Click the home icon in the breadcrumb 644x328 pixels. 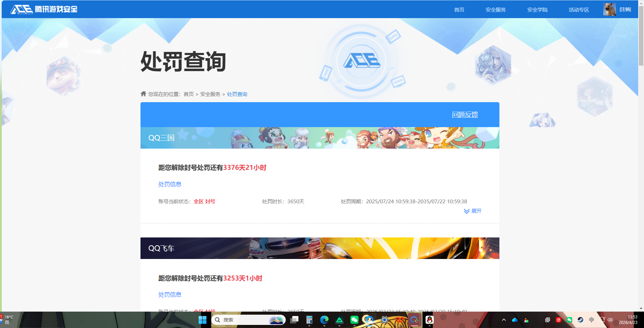143,94
